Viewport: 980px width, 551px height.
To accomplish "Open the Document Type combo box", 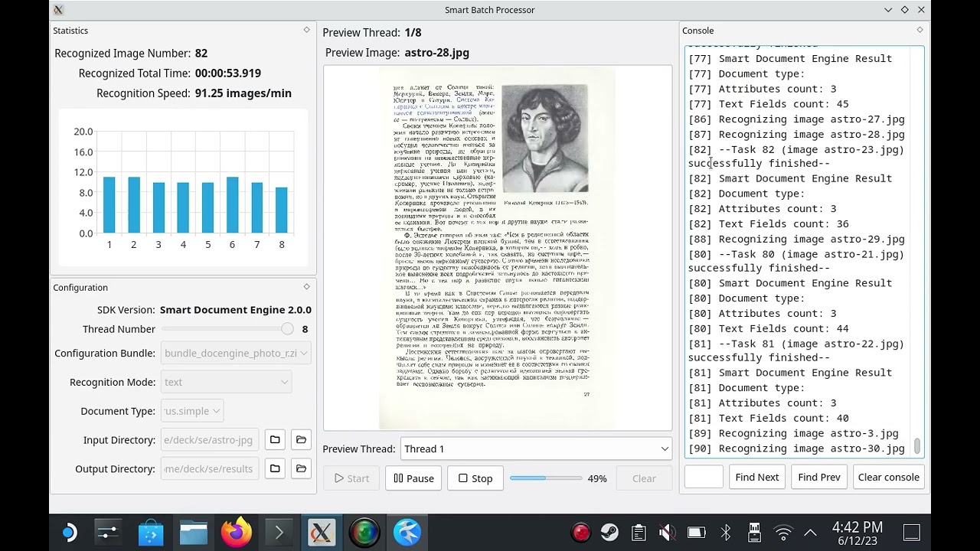I will click(192, 411).
